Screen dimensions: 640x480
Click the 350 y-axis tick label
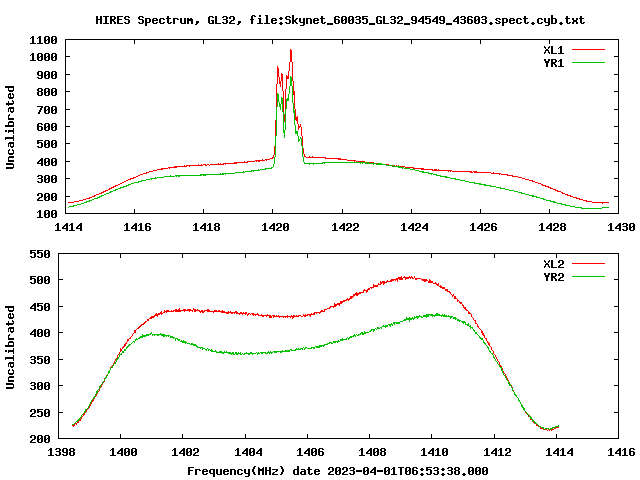40,360
